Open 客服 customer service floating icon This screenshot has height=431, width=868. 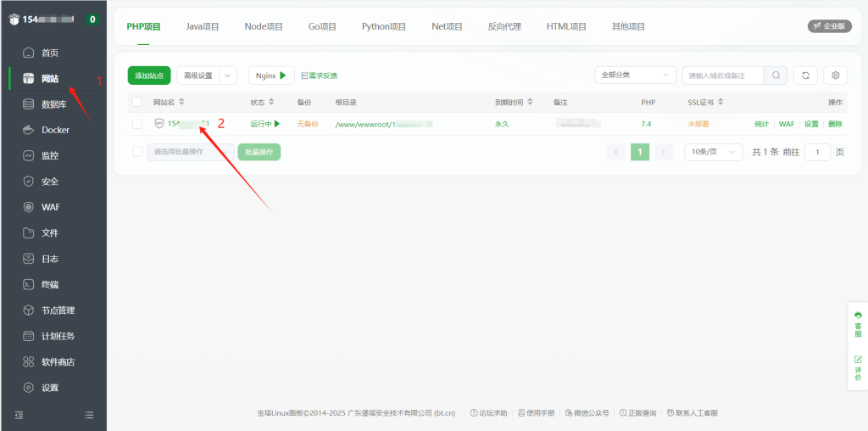tap(858, 323)
